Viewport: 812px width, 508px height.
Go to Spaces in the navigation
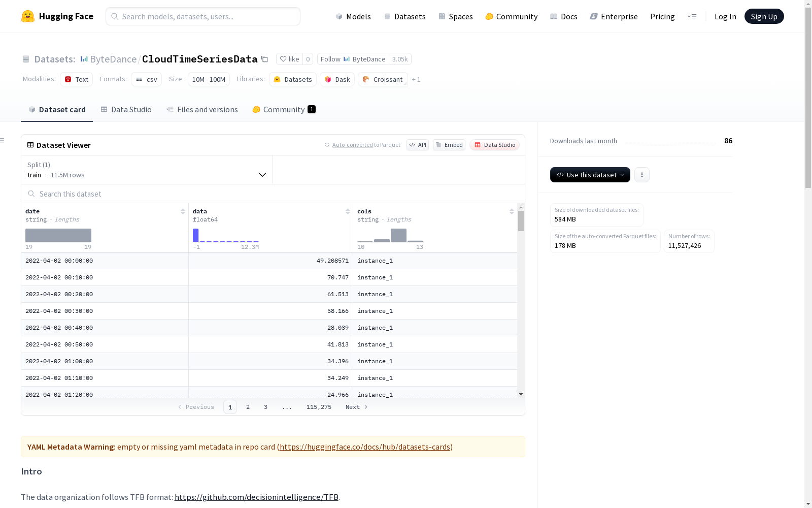click(456, 16)
